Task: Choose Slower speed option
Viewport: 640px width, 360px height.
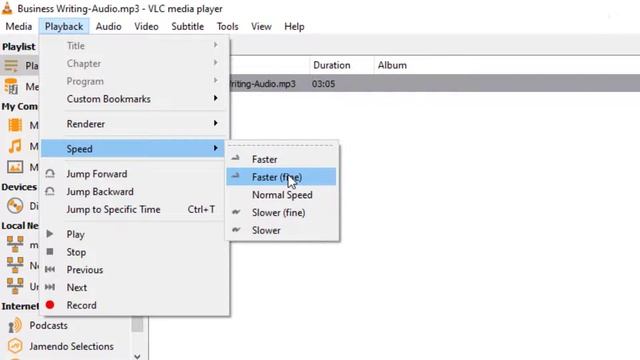Action: (x=282, y=230)
